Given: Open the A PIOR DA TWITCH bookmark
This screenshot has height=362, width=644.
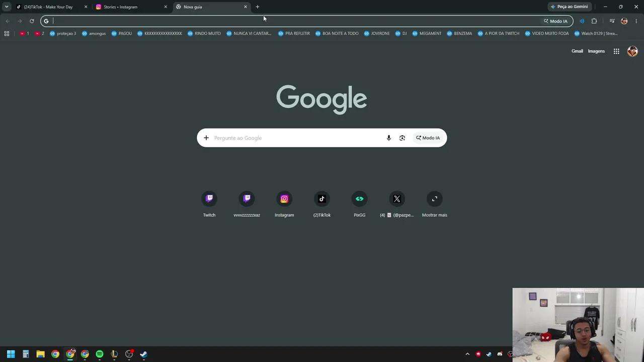Looking at the screenshot, I should point(499,34).
